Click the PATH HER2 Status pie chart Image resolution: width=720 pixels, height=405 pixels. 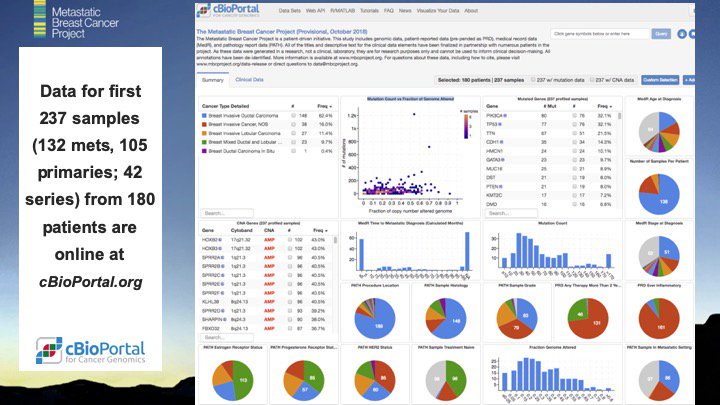[375, 380]
